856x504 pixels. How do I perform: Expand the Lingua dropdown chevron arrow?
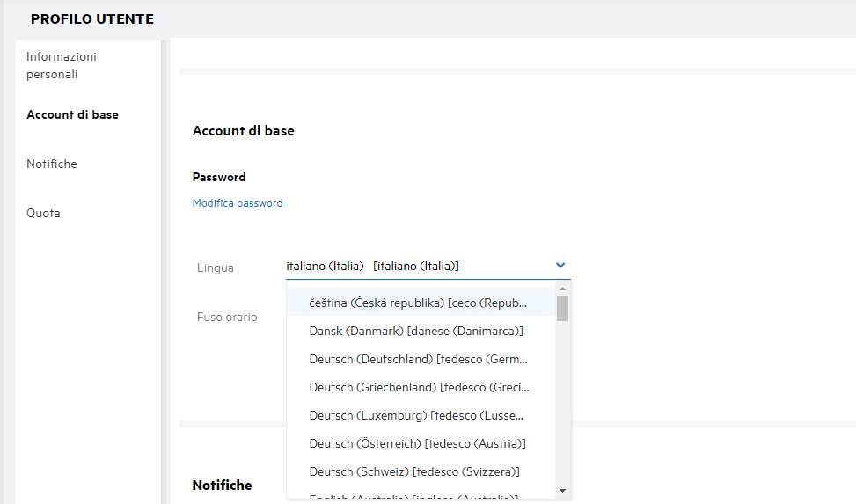pos(560,265)
